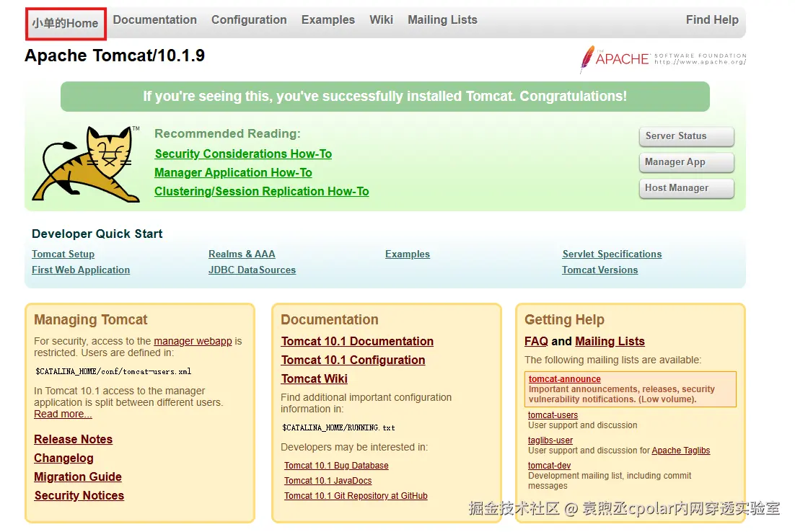This screenshot has height=532, width=795.
Task: Open the Documentation nav item
Action: (x=154, y=19)
